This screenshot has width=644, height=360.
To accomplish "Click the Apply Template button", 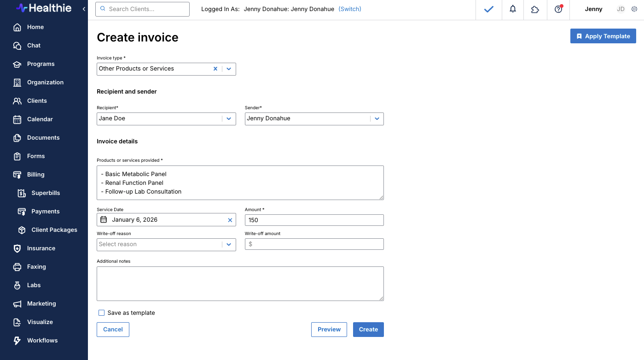I will (x=603, y=36).
